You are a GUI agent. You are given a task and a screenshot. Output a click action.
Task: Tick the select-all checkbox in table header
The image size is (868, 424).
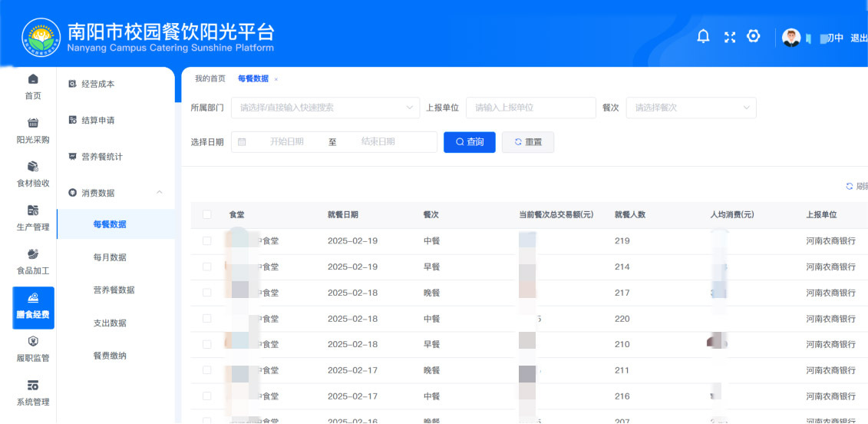point(207,215)
